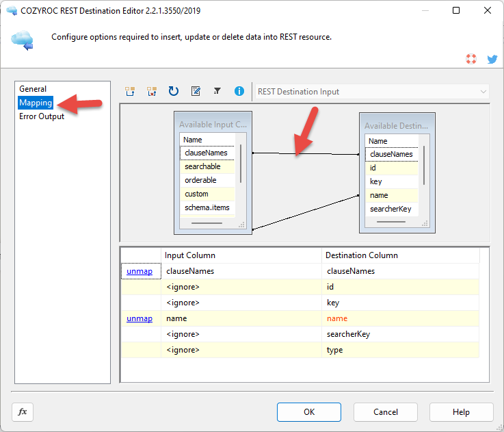Image resolution: width=504 pixels, height=432 pixels.
Task: Click the fx expressions button
Action: pos(23,412)
